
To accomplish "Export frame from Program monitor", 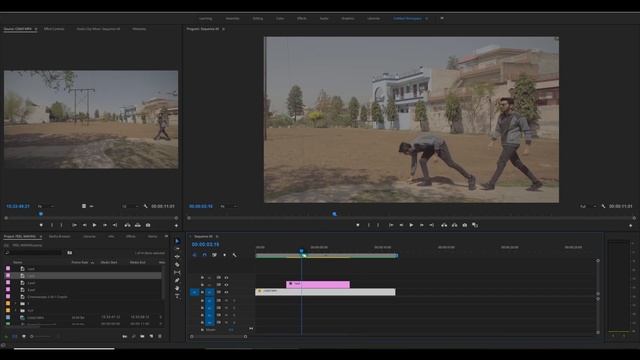I will (x=464, y=225).
